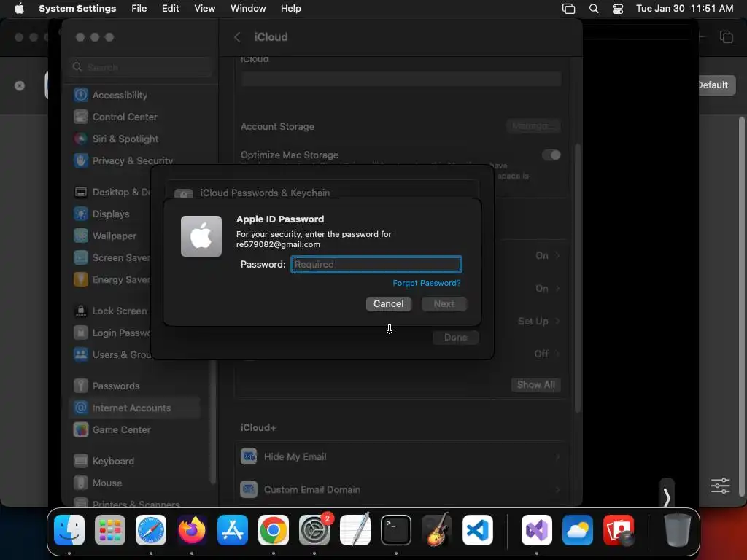747x560 pixels.
Task: Click the Search field in Settings sidebar
Action: tap(141, 67)
